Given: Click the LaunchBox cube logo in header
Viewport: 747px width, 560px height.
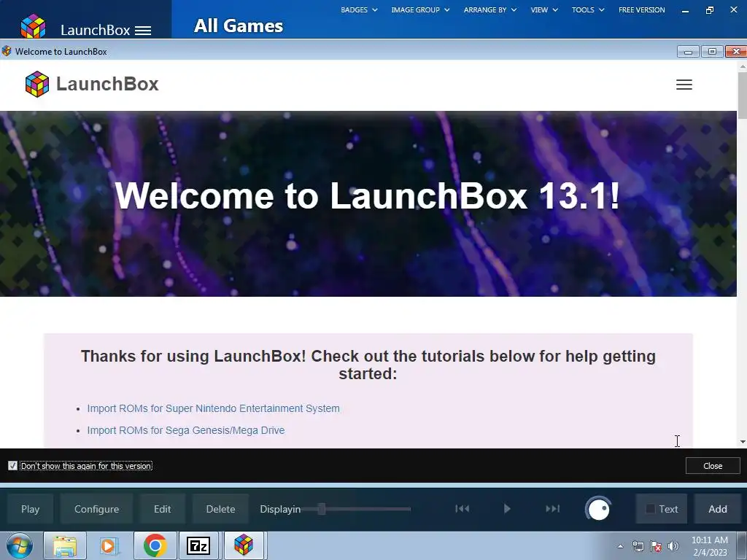Looking at the screenshot, I should [34, 26].
